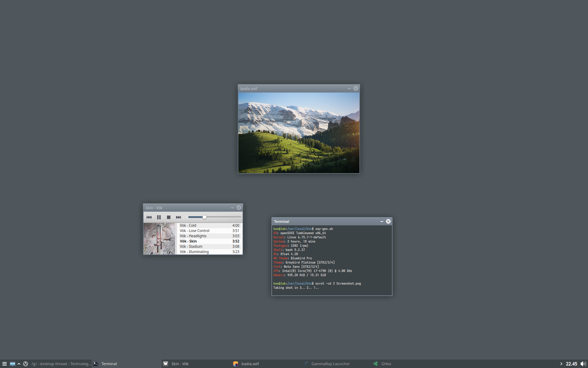Open the volume control in the panel

[583, 364]
